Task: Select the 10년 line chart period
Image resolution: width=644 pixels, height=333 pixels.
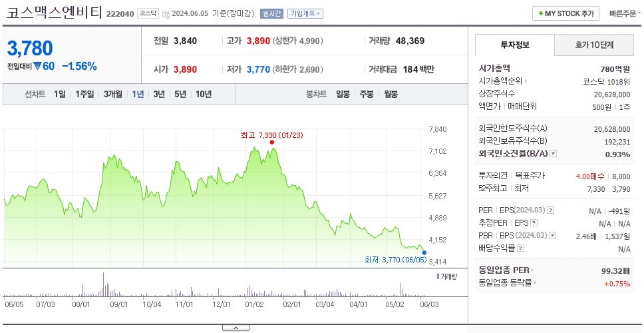Action: pyautogui.click(x=204, y=94)
